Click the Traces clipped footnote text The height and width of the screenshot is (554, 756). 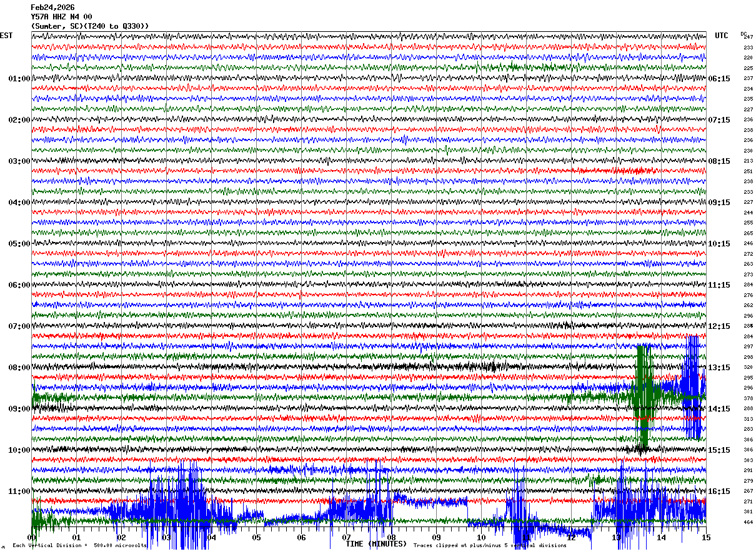pos(490,546)
